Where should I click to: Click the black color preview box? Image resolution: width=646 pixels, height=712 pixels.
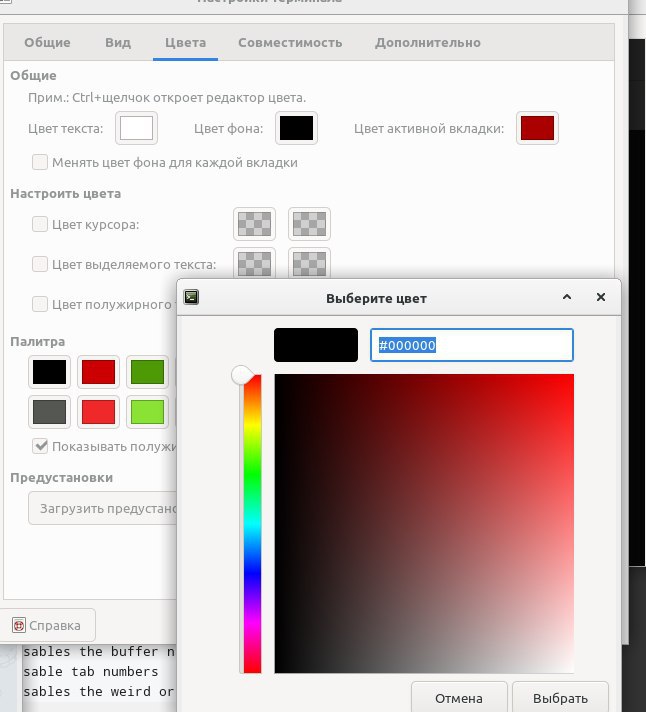(316, 345)
